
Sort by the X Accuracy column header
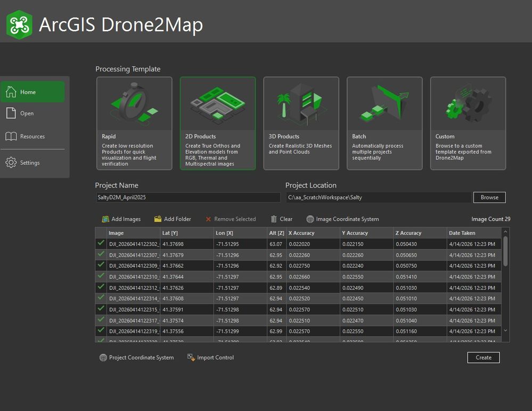click(x=313, y=233)
